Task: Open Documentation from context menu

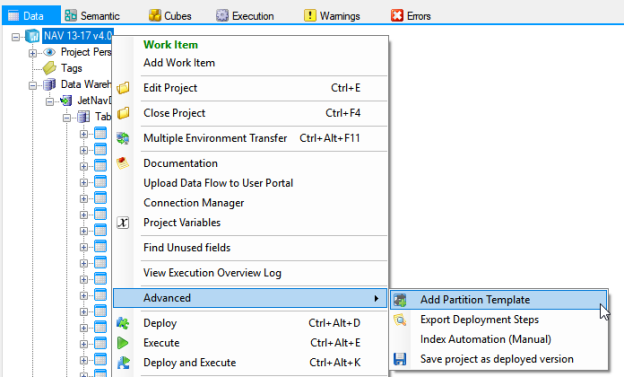Action: click(250, 163)
